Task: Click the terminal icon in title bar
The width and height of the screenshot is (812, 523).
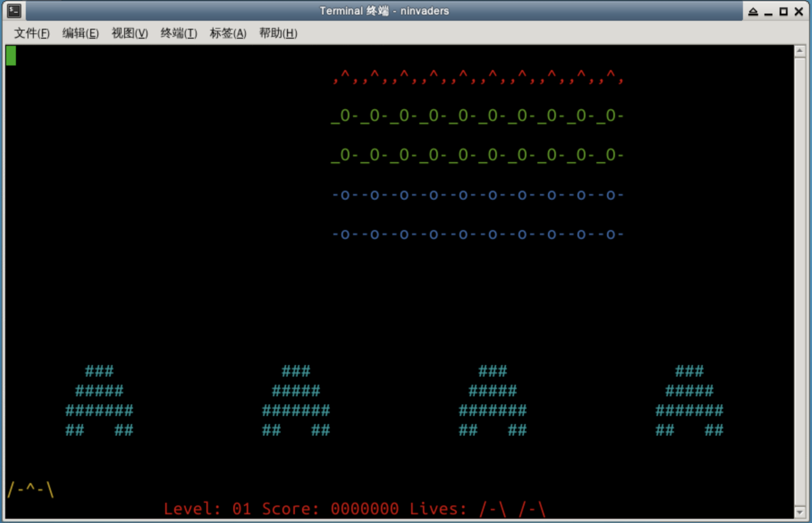Action: tap(14, 11)
